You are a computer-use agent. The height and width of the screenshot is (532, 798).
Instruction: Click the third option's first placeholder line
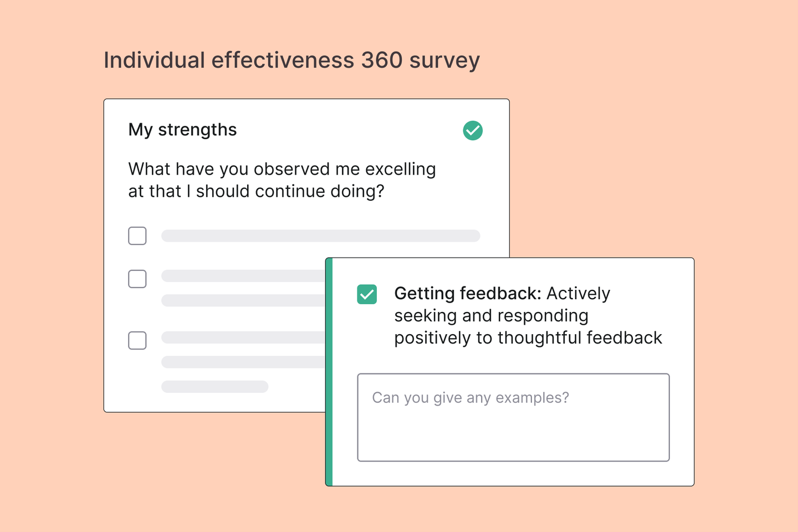pyautogui.click(x=243, y=337)
